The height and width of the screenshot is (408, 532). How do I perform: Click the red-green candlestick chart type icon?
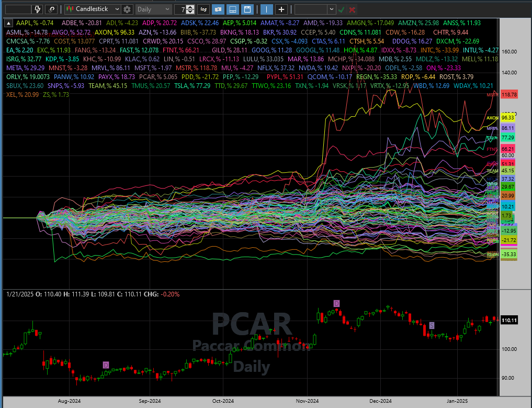click(x=70, y=9)
